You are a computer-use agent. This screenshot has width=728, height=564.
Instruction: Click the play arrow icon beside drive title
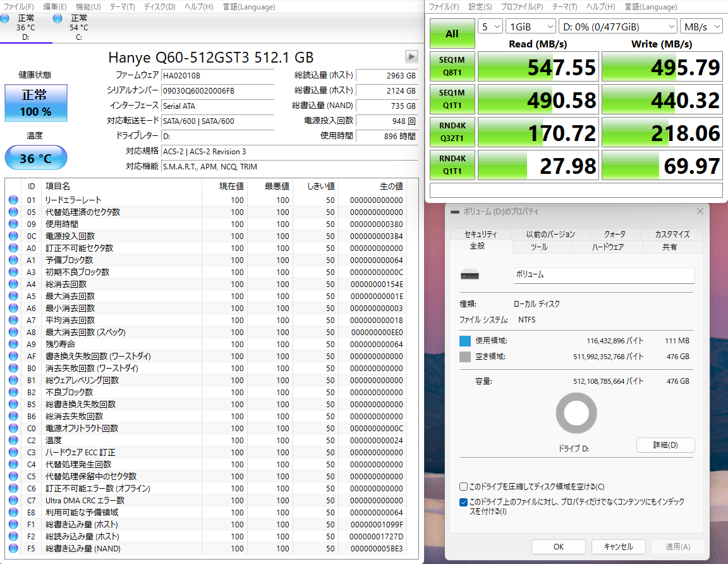pos(411,57)
